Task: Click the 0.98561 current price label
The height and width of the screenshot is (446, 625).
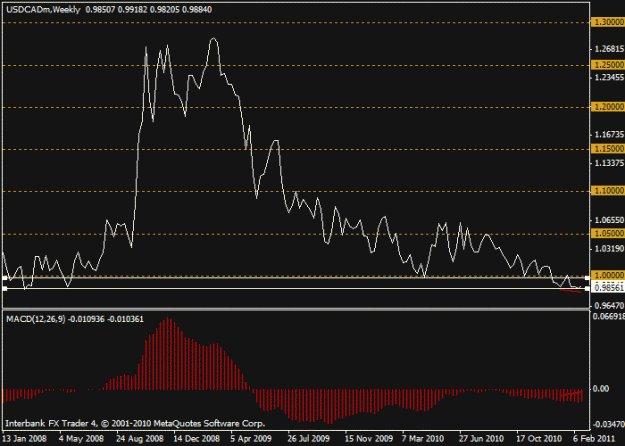Action: 608,287
